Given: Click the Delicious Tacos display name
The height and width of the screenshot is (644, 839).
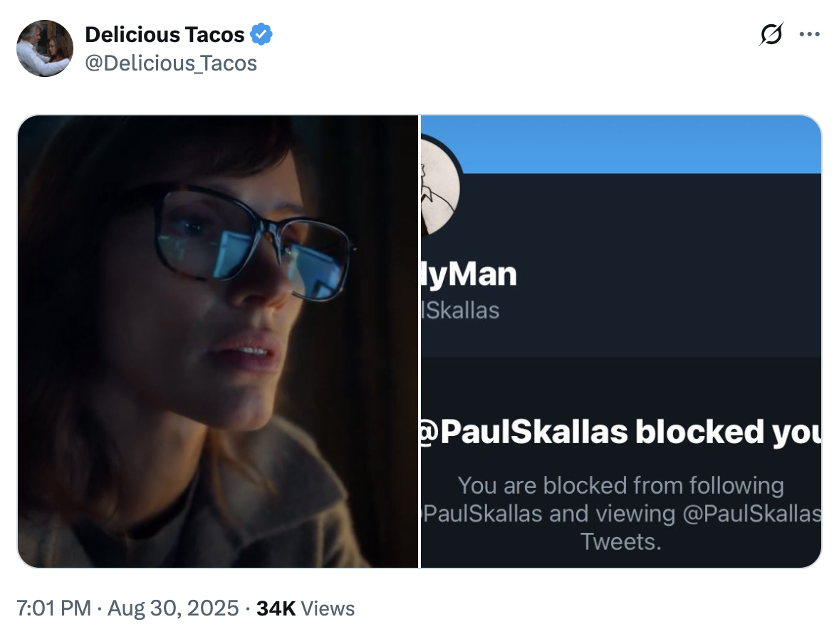Looking at the screenshot, I should [x=165, y=34].
